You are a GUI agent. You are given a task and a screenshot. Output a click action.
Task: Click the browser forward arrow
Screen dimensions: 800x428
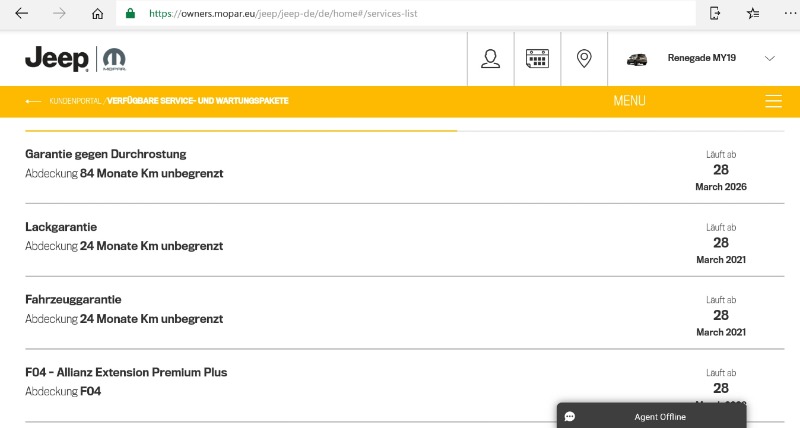[59, 14]
